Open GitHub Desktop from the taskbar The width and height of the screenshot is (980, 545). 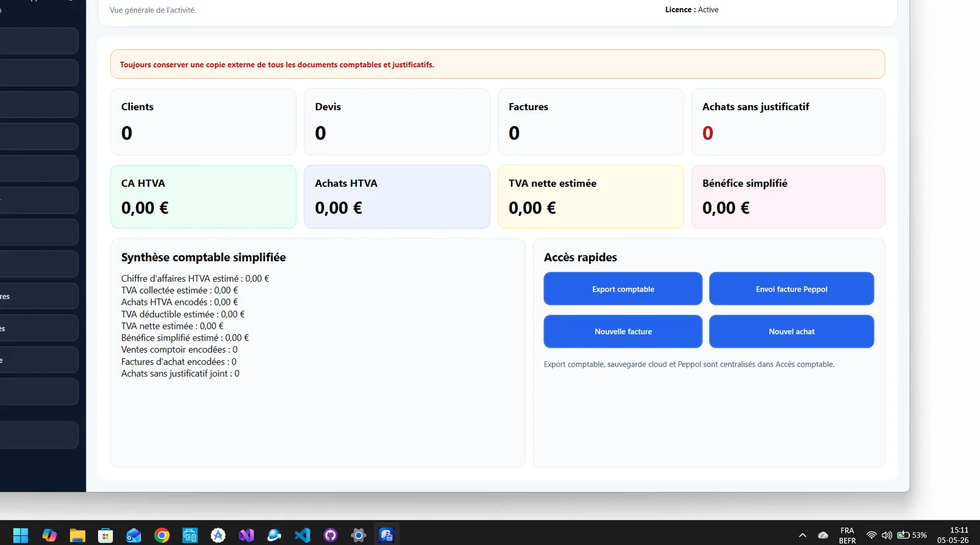point(331,535)
